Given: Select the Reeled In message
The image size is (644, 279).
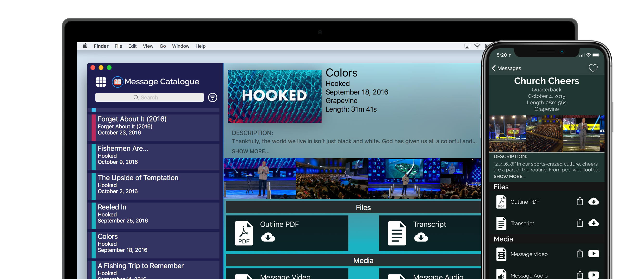Looking at the screenshot, I should pyautogui.click(x=153, y=216).
